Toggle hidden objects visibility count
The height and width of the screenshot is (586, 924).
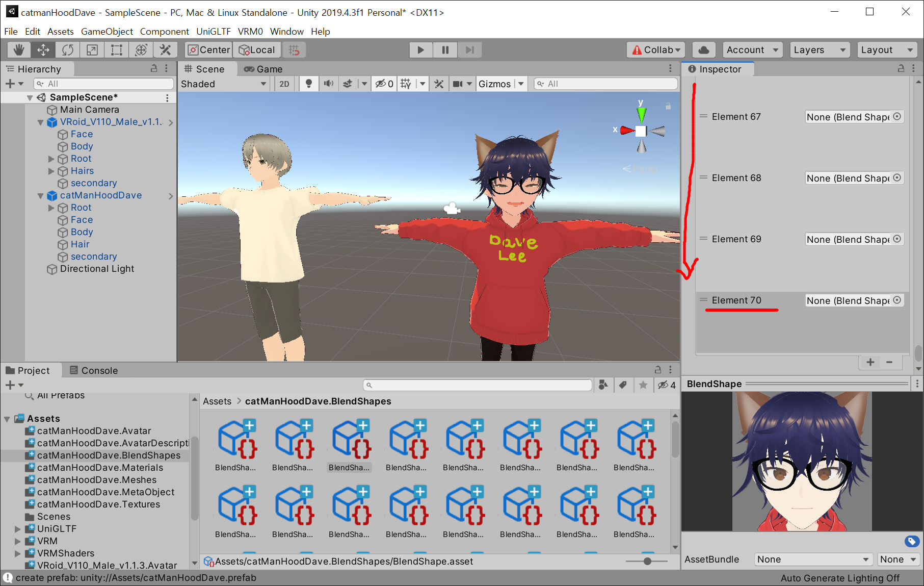[x=384, y=84]
